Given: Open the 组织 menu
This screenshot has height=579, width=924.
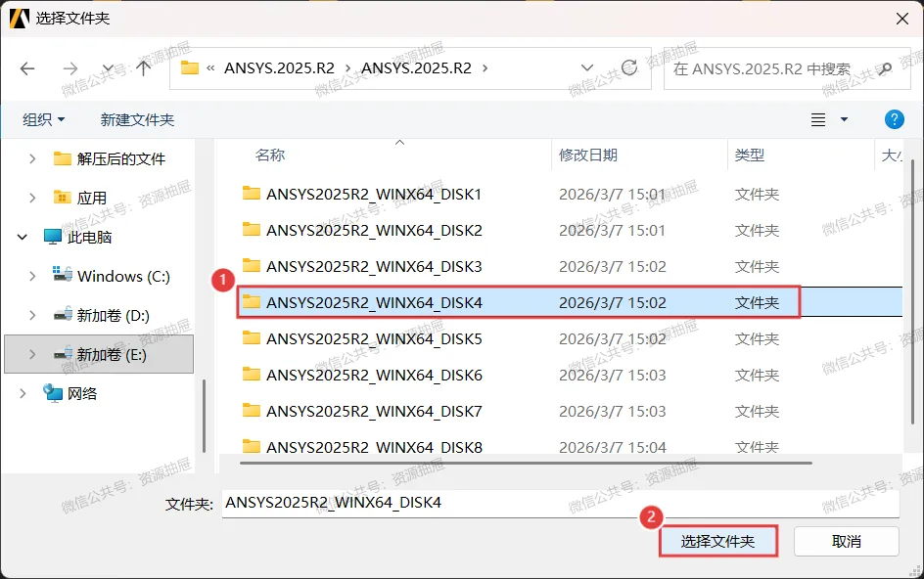Looking at the screenshot, I should click(x=44, y=119).
